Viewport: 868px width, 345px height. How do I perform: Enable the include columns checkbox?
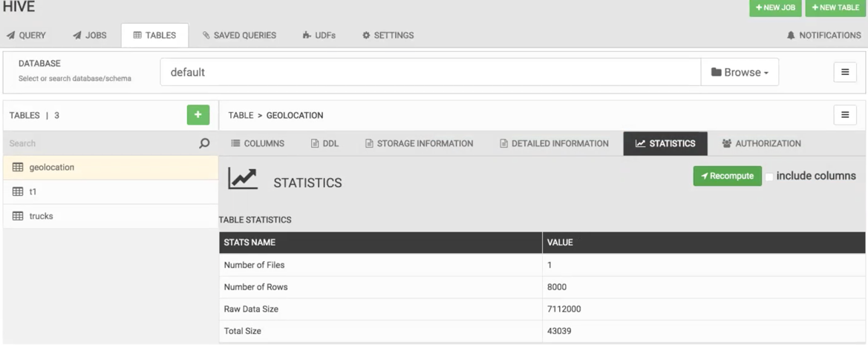click(769, 177)
